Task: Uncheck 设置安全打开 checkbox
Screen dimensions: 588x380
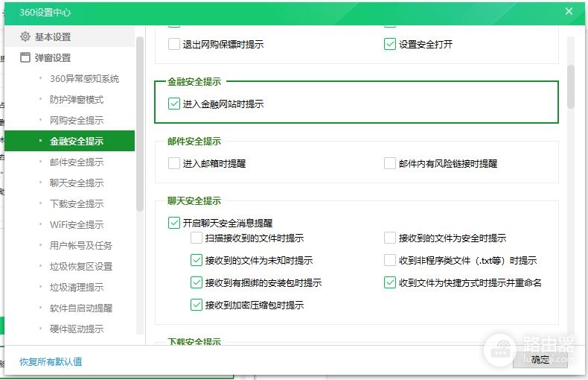Action: (x=390, y=44)
